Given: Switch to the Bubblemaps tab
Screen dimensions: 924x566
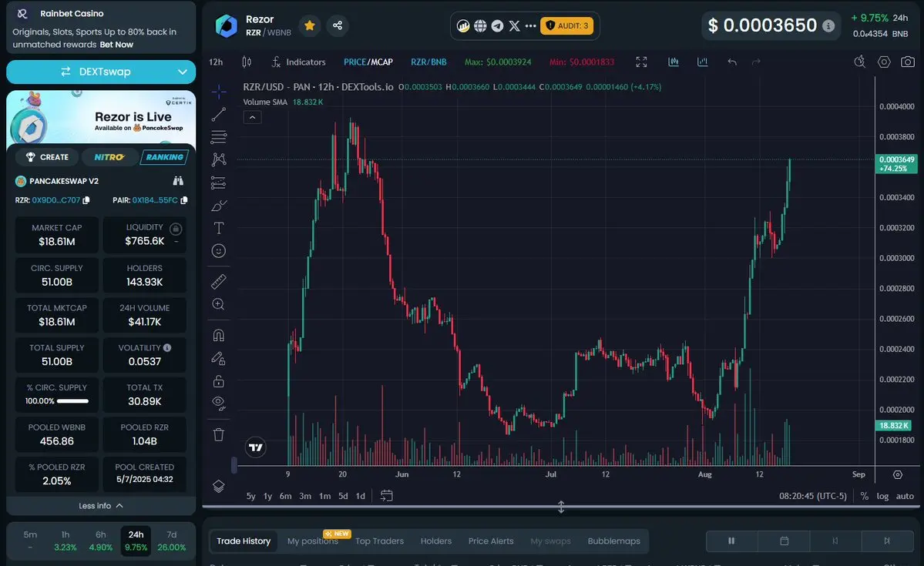Looking at the screenshot, I should 614,541.
